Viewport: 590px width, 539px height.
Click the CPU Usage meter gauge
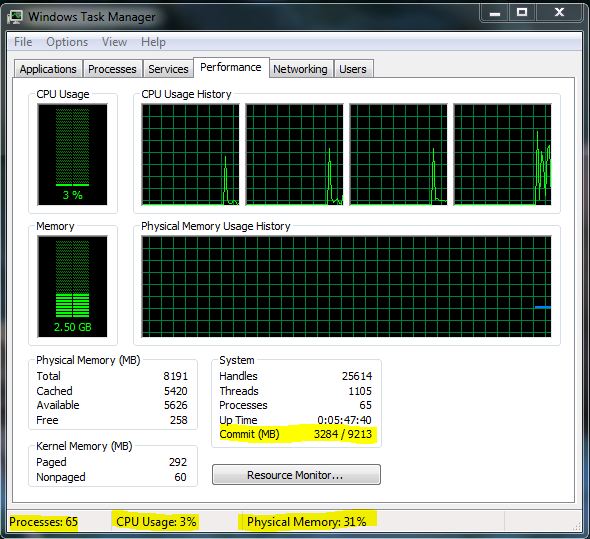click(72, 155)
